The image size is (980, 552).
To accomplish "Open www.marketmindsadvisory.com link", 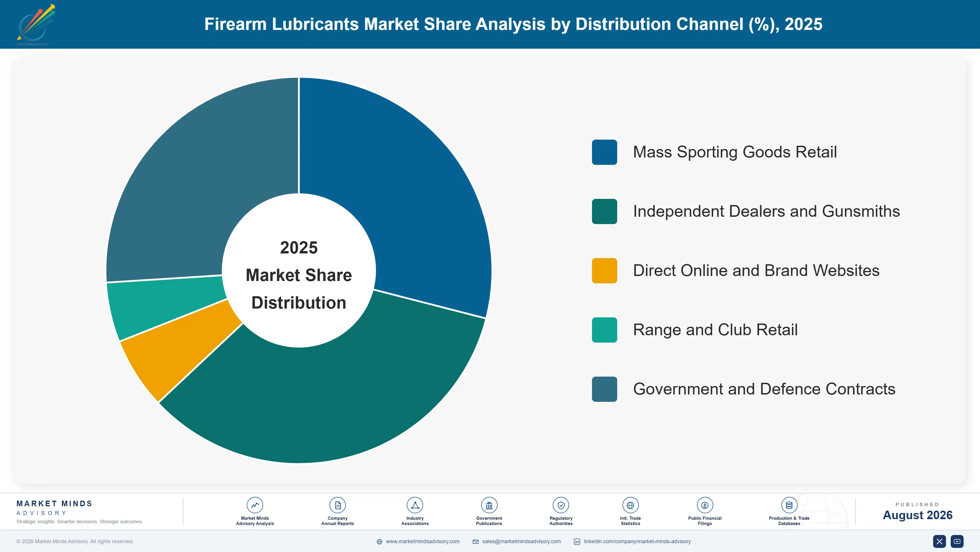I will click(423, 541).
